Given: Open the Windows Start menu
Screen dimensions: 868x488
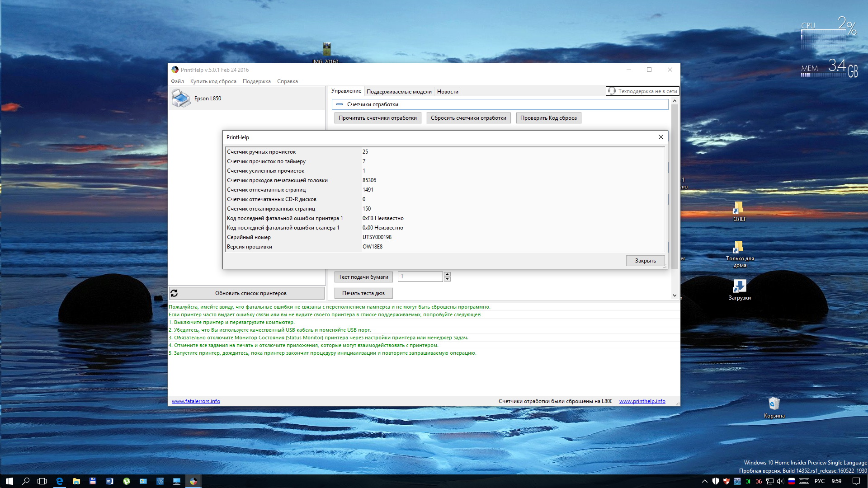Looking at the screenshot, I should (x=9, y=481).
